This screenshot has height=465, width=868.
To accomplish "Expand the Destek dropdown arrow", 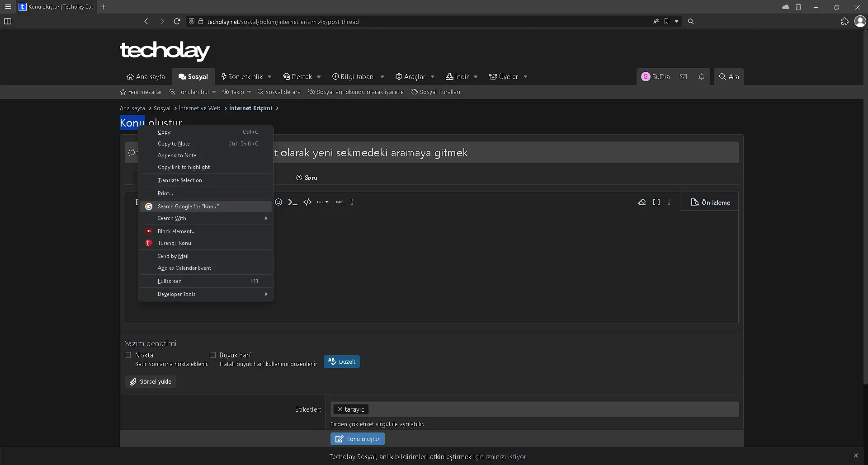I will pyautogui.click(x=319, y=77).
